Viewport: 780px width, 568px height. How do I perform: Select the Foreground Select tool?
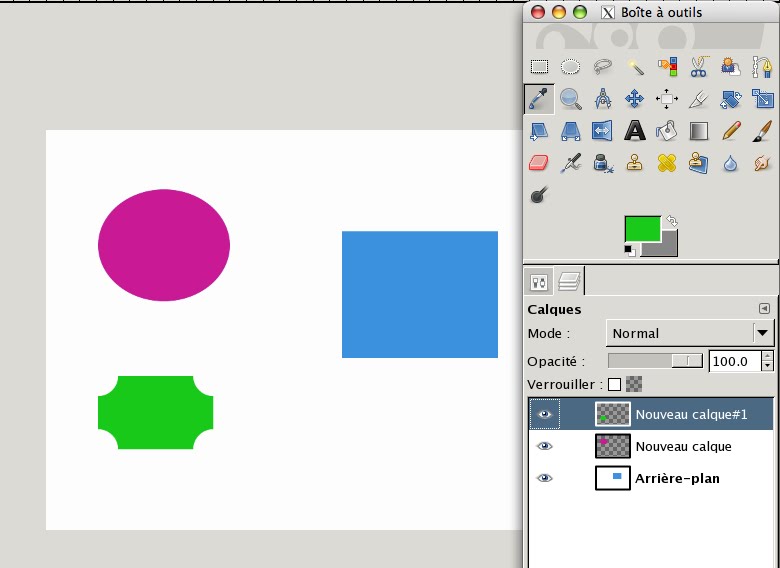[731, 67]
